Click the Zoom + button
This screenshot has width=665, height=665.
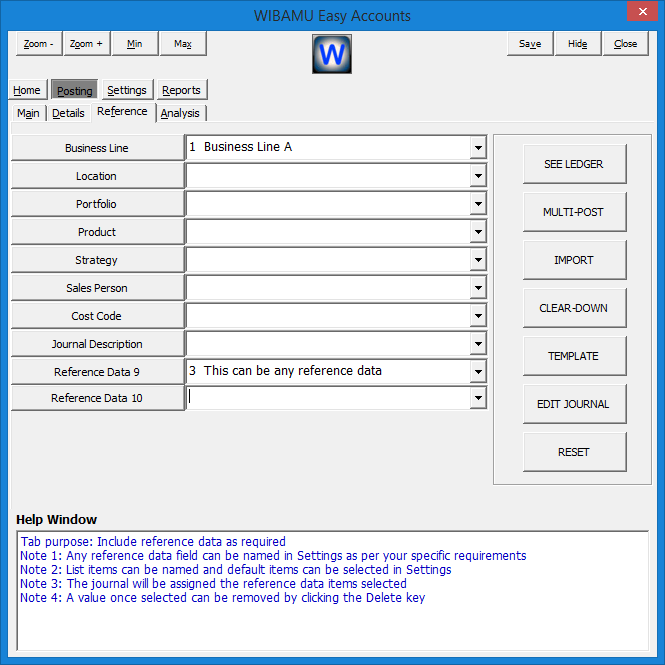click(87, 43)
